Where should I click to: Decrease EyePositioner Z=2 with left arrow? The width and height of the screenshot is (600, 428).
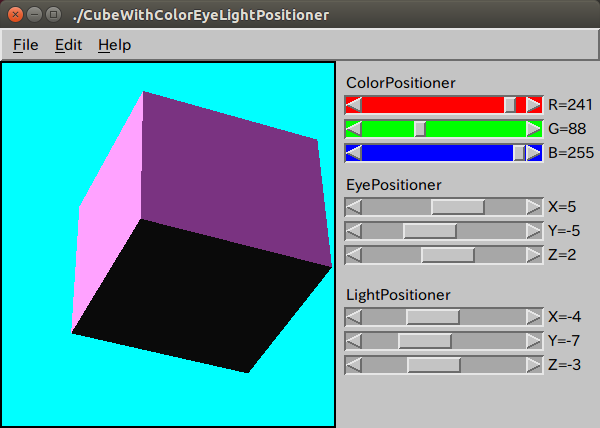(x=354, y=255)
